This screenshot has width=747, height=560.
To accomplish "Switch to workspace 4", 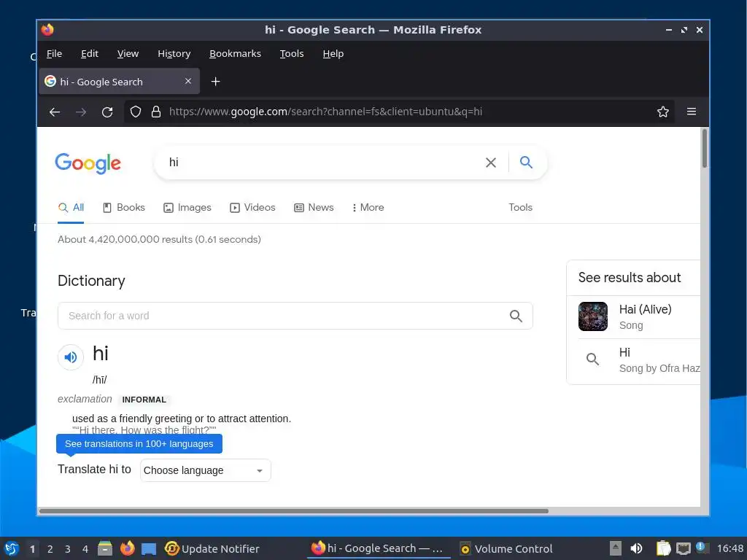I will coord(85,549).
